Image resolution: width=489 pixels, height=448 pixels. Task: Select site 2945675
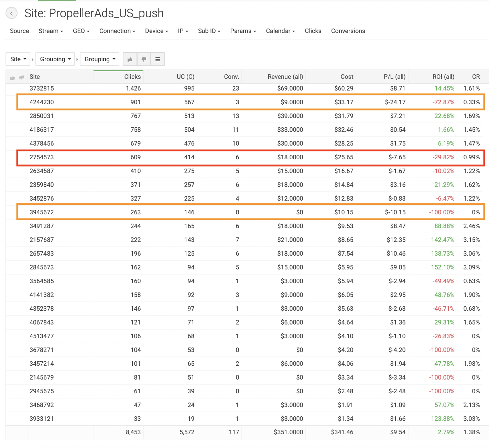point(42,391)
